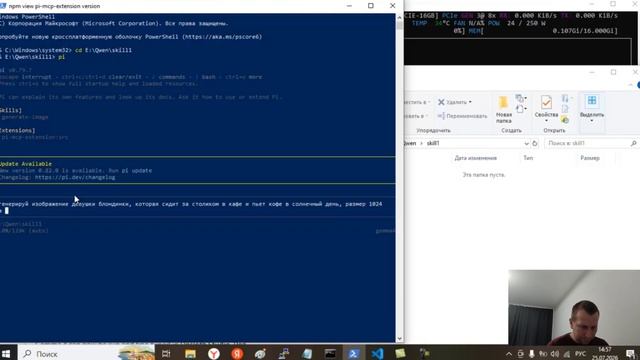
Task: Click the PowerShell title bar icon
Action: pos(3,6)
